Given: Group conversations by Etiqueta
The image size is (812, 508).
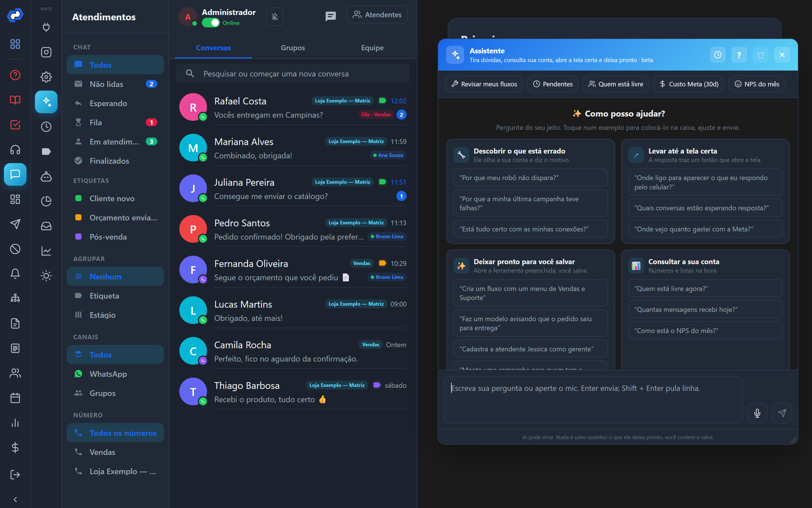Looking at the screenshot, I should coord(115,296).
